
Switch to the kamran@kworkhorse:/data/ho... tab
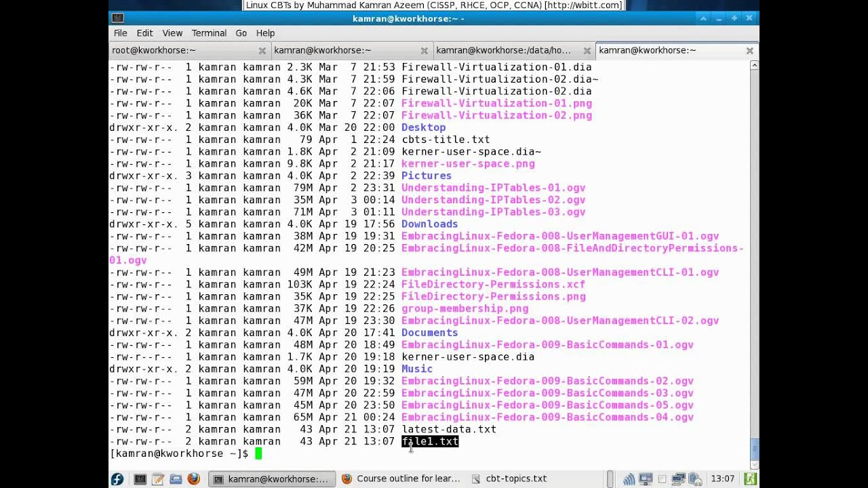pos(514,51)
